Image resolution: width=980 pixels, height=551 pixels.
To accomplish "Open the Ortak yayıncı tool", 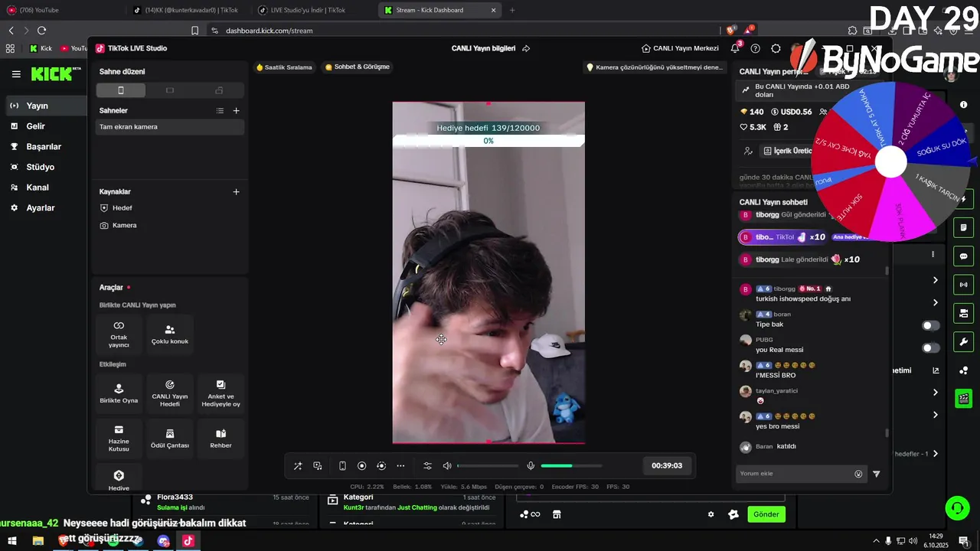I will click(119, 334).
